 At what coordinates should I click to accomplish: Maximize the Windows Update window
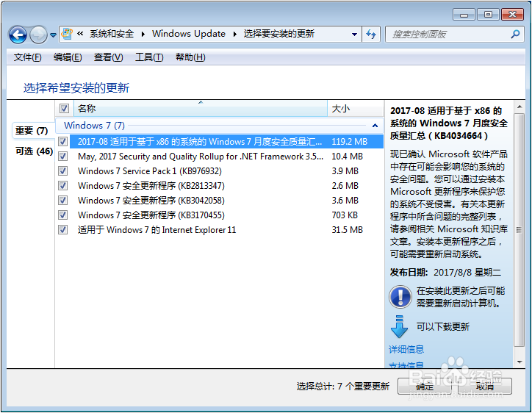point(488,15)
